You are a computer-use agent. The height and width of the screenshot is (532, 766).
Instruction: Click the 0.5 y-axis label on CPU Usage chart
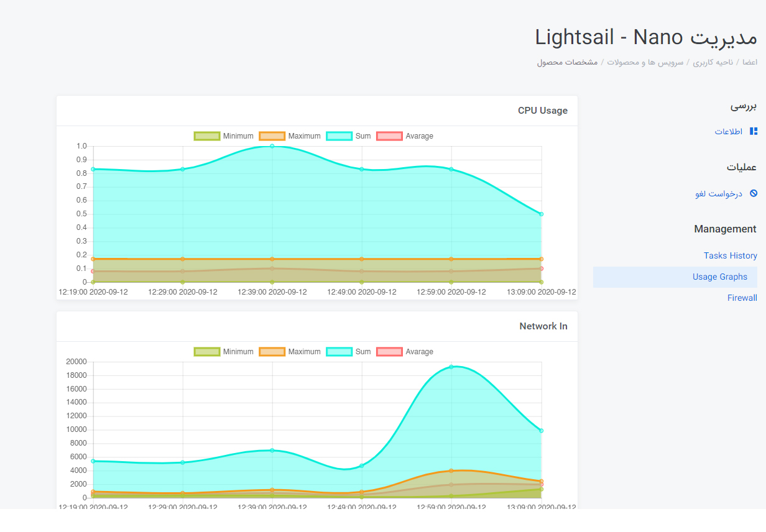(x=82, y=214)
